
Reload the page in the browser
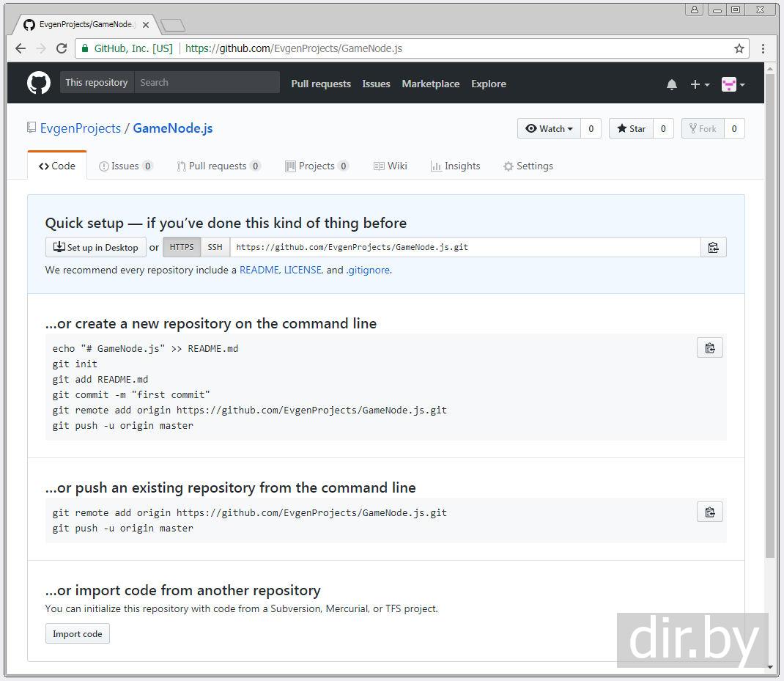[x=62, y=48]
